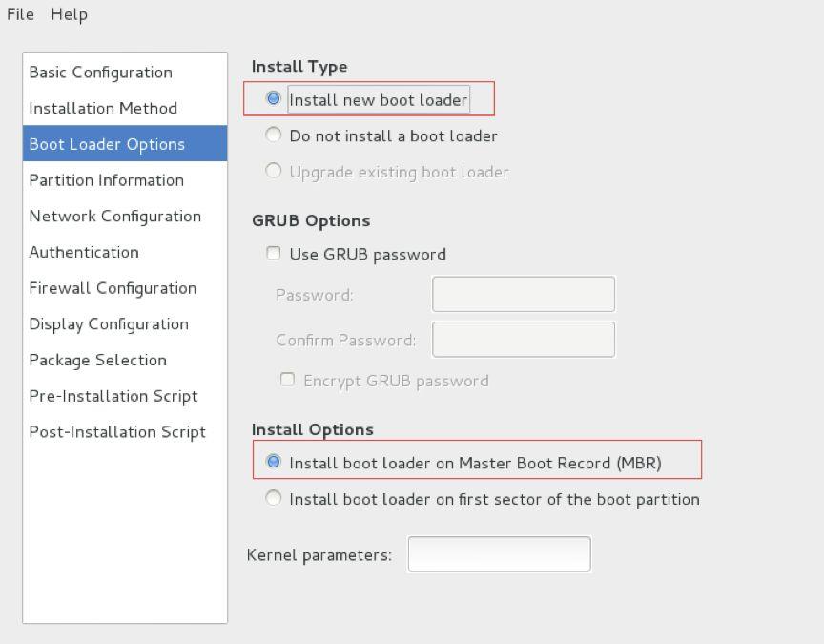This screenshot has height=644, width=824.
Task: Select Package Selection section
Action: 97,361
